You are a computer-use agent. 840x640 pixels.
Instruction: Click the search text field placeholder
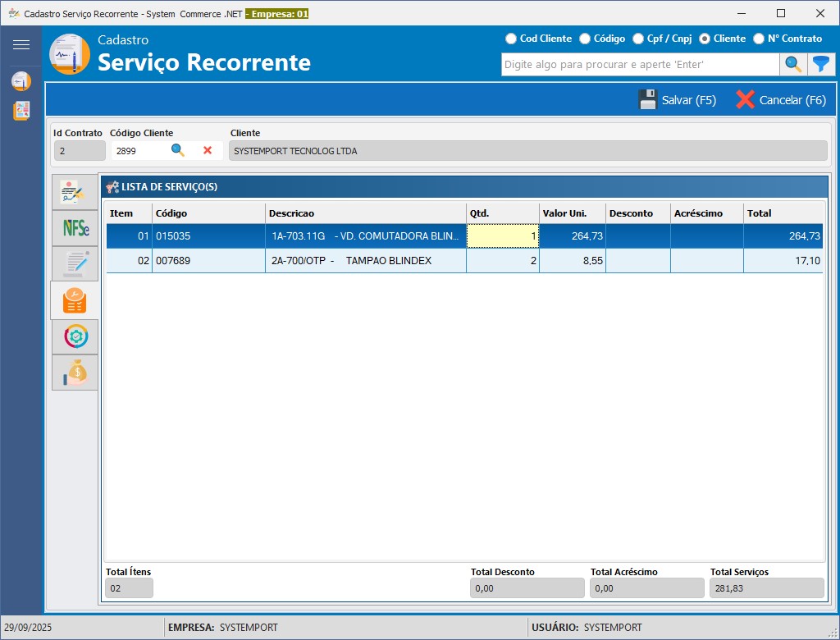pyautogui.click(x=640, y=64)
